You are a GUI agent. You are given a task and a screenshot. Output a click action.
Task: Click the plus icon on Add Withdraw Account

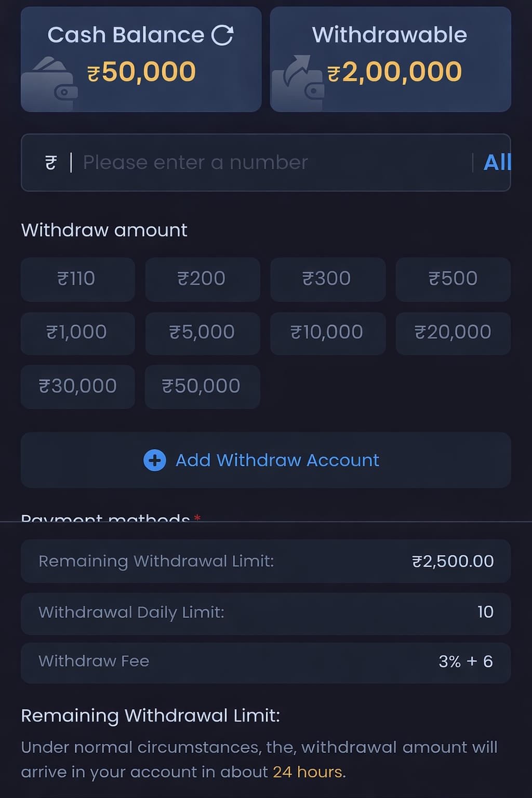coord(154,460)
